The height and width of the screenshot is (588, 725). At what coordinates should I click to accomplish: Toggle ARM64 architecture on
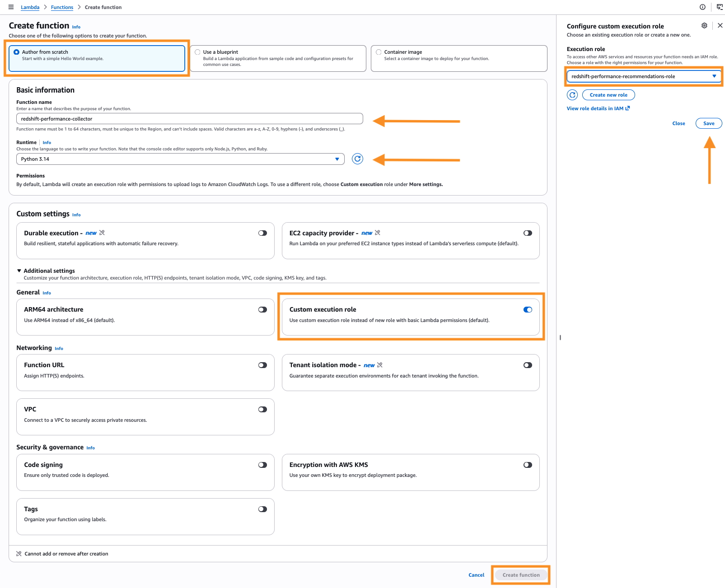click(262, 310)
